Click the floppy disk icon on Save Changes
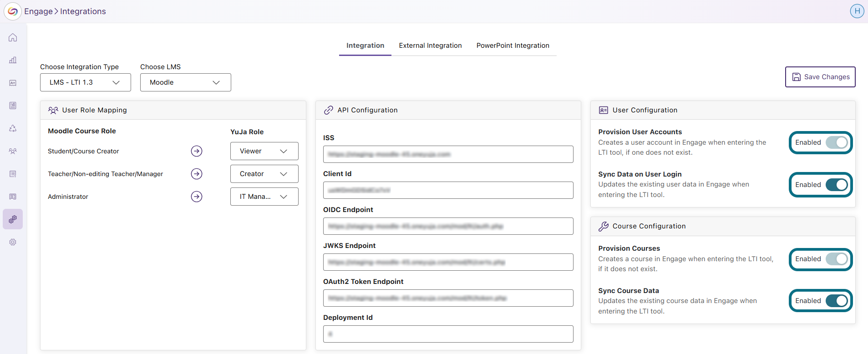 tap(797, 77)
